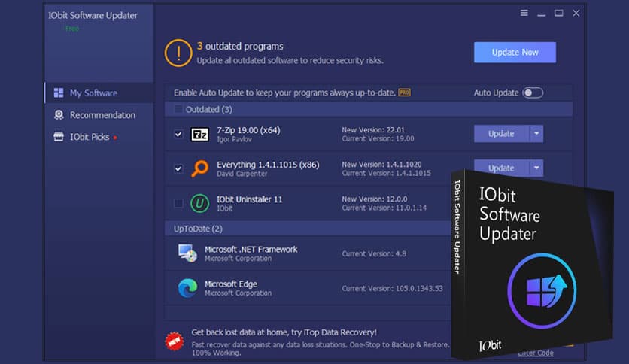Screen dimensions: 629x364
Task: Click the Update Now button
Action: (x=515, y=52)
